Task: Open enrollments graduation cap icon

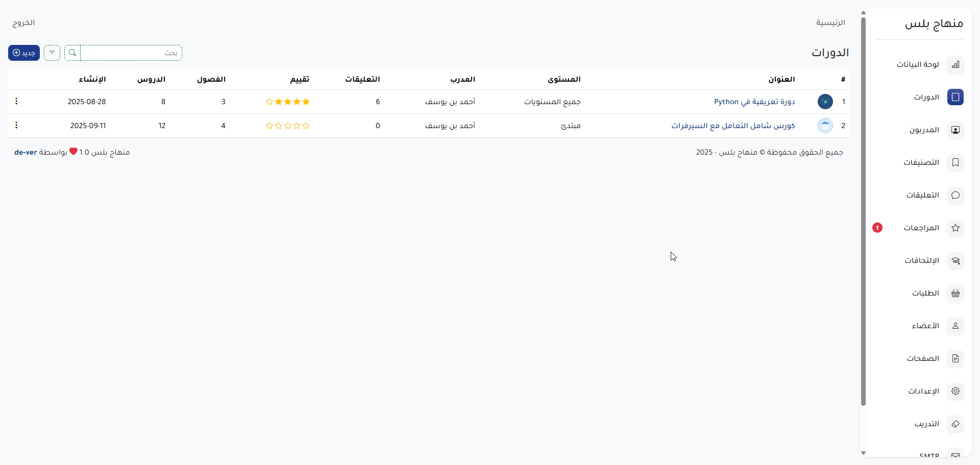Action: [x=955, y=260]
